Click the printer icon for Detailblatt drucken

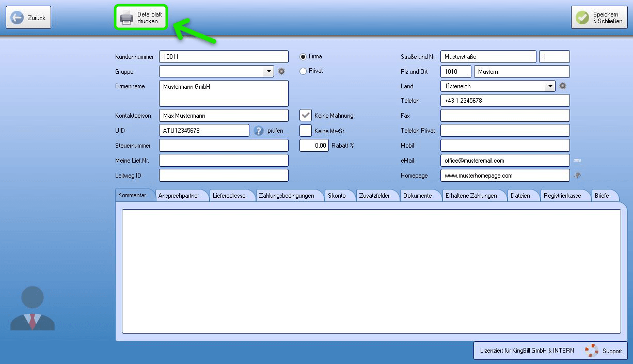point(126,18)
